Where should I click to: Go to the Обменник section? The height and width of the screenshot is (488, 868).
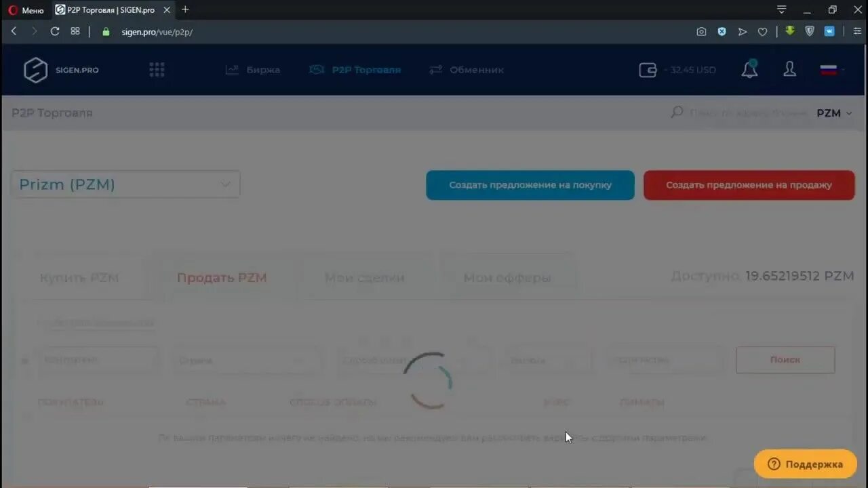pos(467,70)
